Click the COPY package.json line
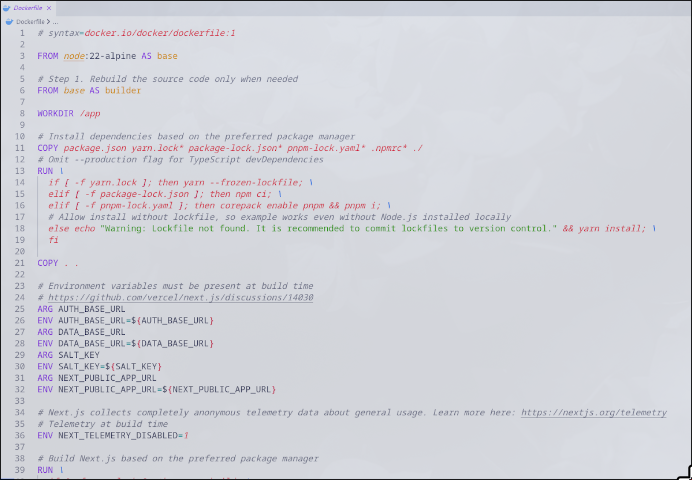 point(229,148)
